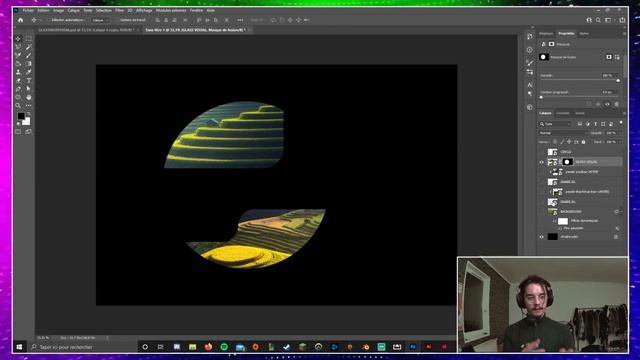Open the Brush panel icon in dock
The image size is (640, 360).
pyautogui.click(x=529, y=63)
